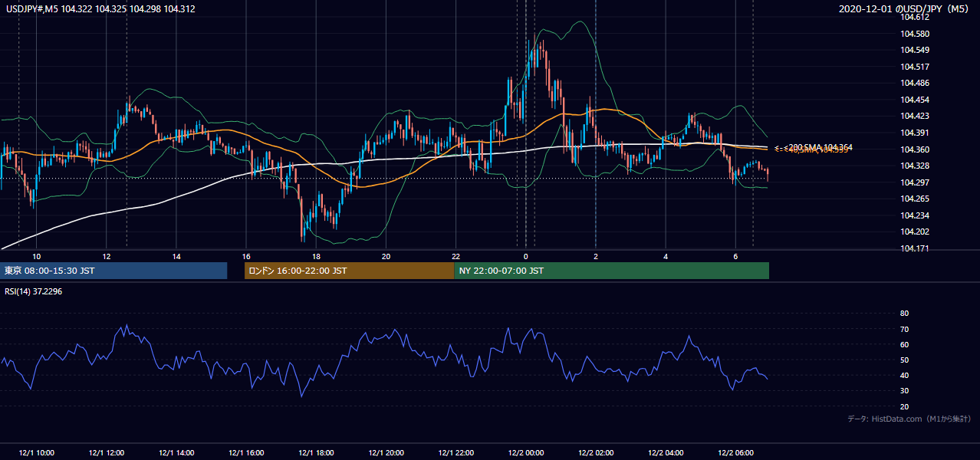Click bottom time label 12/2 00:00
This screenshot has height=460, width=980.
526,452
